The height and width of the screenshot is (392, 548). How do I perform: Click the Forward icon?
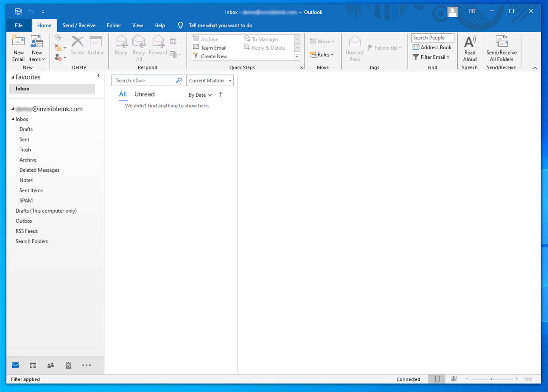[158, 45]
